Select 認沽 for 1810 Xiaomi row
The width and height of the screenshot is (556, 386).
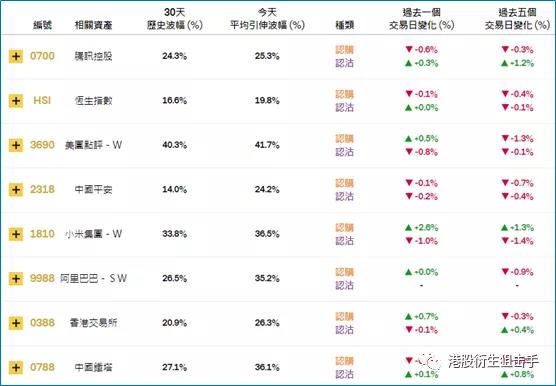[x=345, y=241]
